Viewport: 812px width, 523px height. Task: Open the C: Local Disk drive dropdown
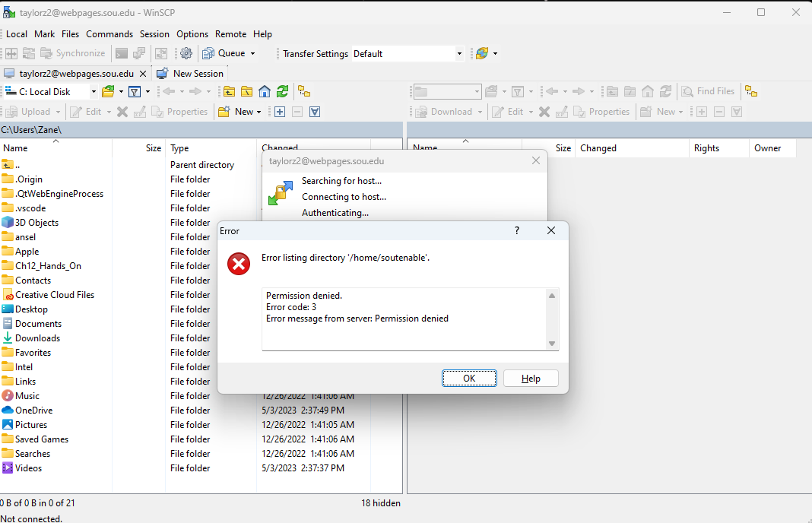point(94,91)
